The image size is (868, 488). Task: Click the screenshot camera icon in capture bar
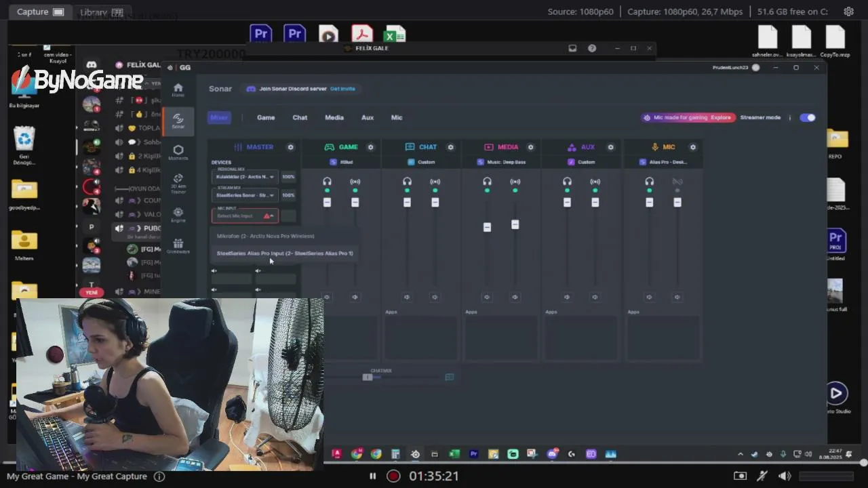pos(740,476)
